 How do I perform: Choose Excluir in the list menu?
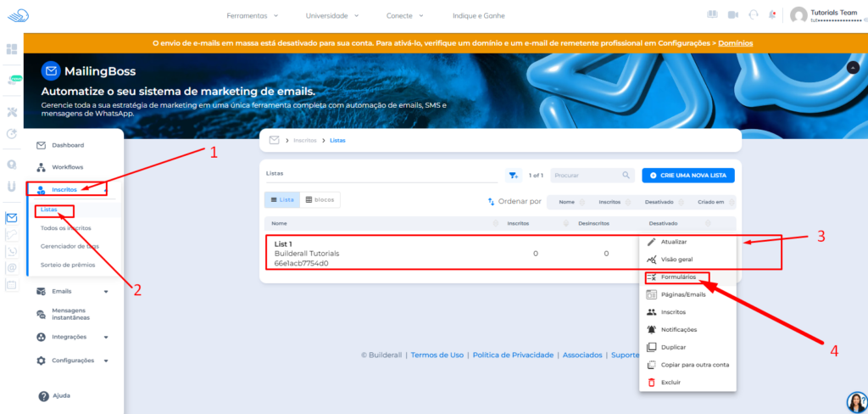(670, 383)
